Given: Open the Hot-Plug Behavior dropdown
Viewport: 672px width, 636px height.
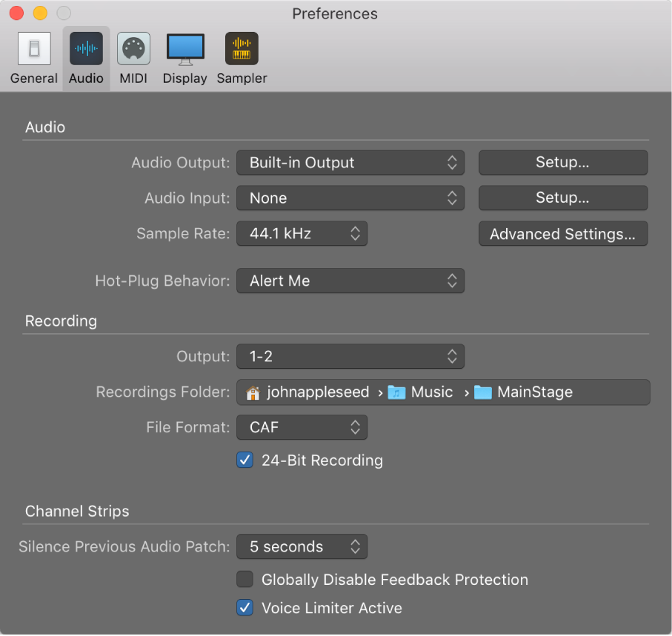Looking at the screenshot, I should point(350,281).
